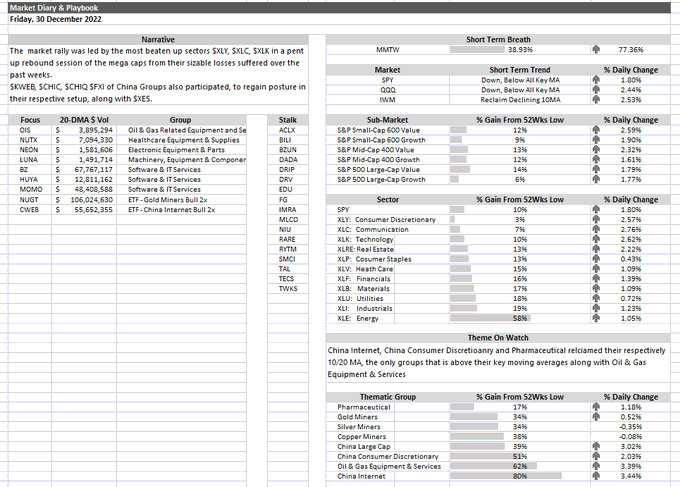Select the "106,024,630" volume cell
The height and width of the screenshot is (487, 680).
click(x=84, y=199)
